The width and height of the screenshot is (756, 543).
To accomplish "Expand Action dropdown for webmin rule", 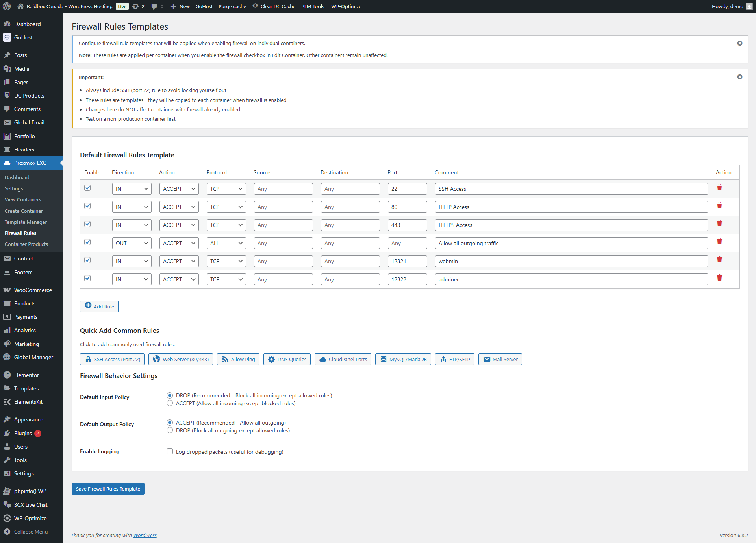I will (179, 261).
